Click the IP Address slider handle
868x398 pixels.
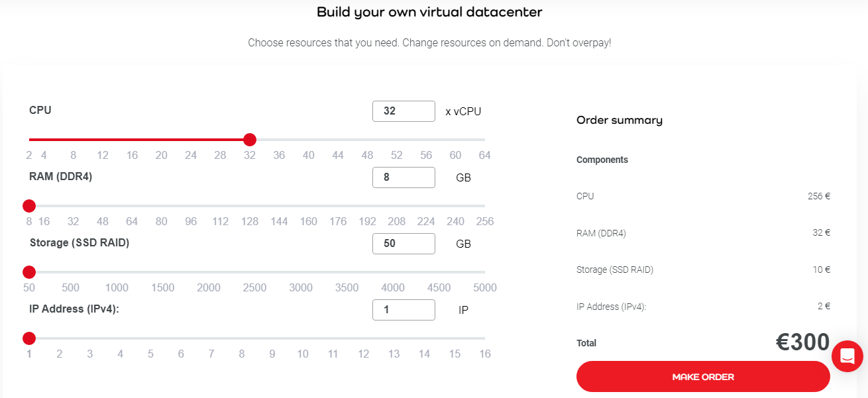point(29,338)
